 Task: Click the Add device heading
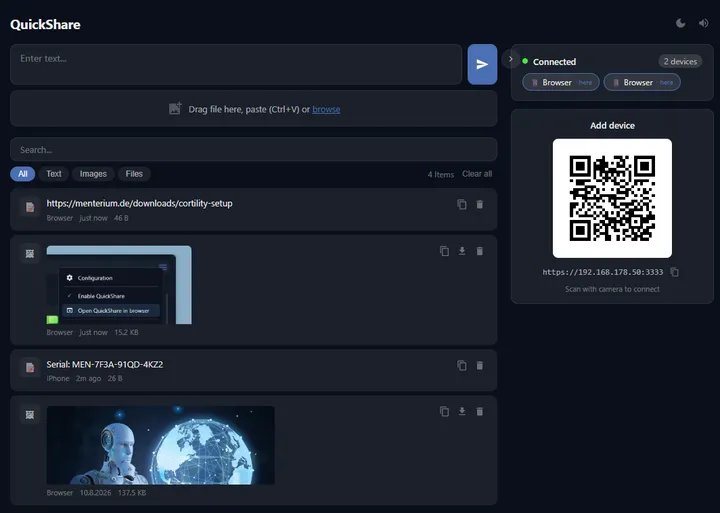(x=612, y=125)
